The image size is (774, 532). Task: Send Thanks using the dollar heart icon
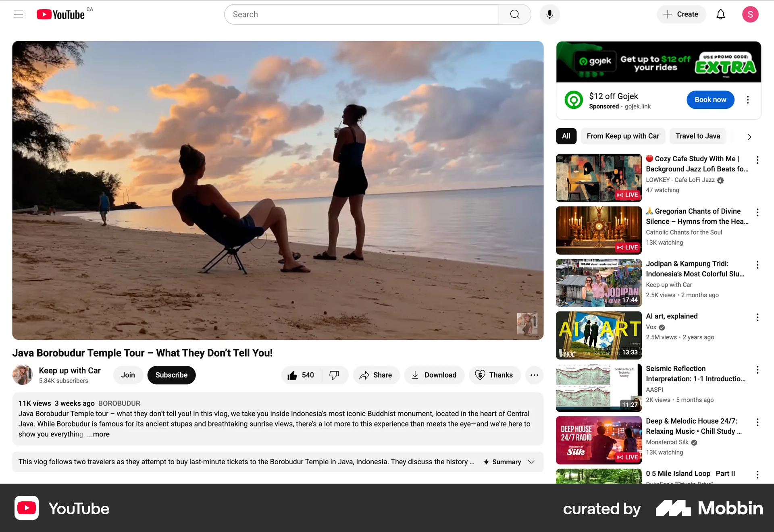tap(495, 375)
